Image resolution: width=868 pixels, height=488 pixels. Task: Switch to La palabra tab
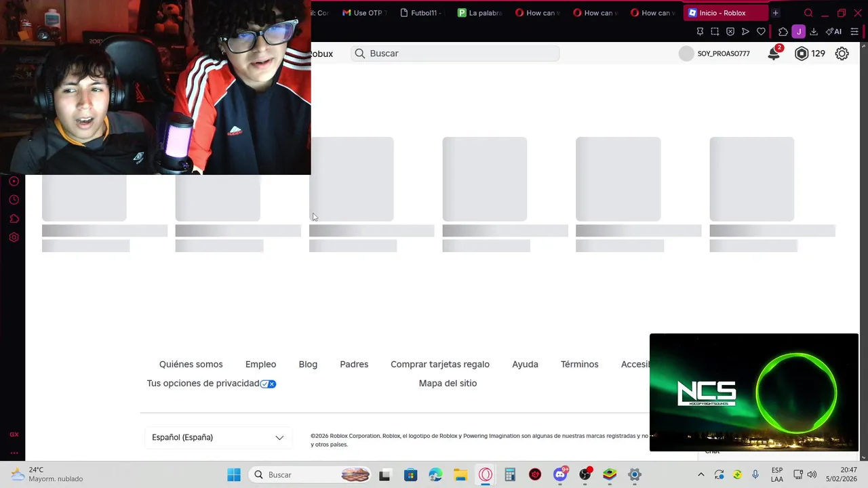click(480, 13)
